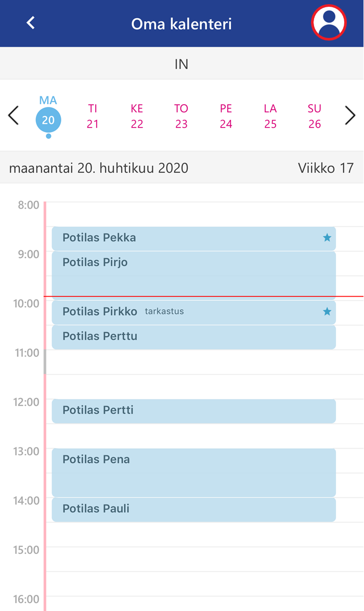
Task: Select Tuesday TI 21
Action: tap(93, 116)
